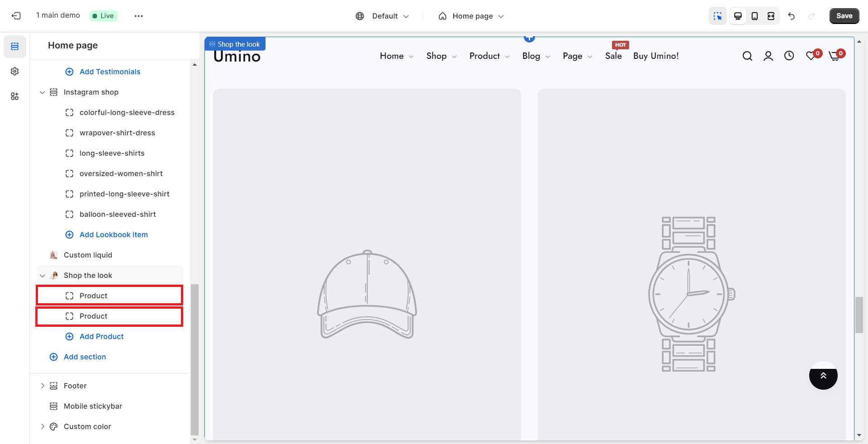Viewport: 868px width, 444px height.
Task: Open the Shop menu in storefront
Action: coord(441,56)
